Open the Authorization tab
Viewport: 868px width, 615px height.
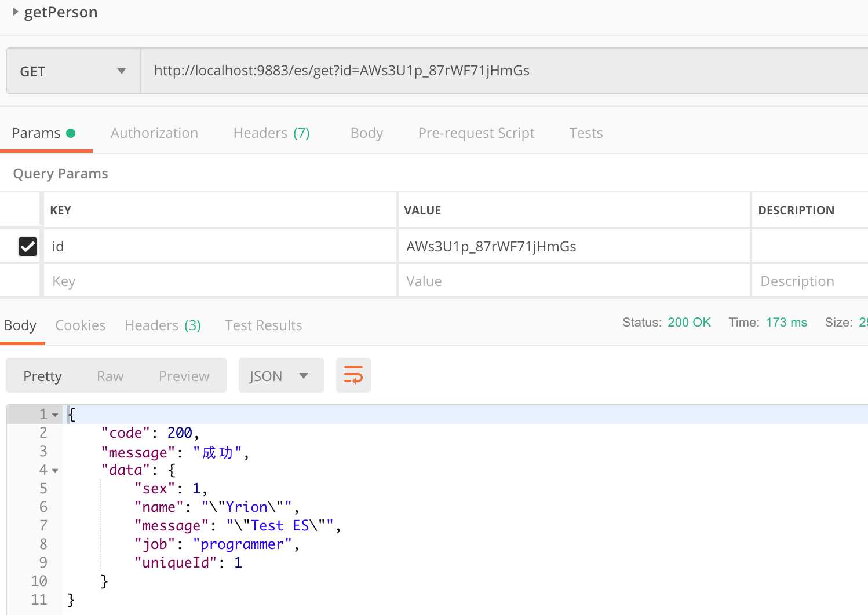point(154,133)
